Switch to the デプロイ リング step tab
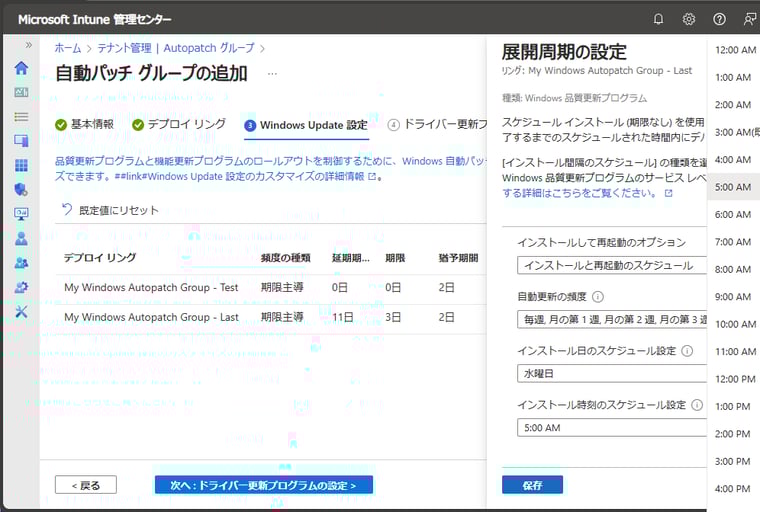 179,125
